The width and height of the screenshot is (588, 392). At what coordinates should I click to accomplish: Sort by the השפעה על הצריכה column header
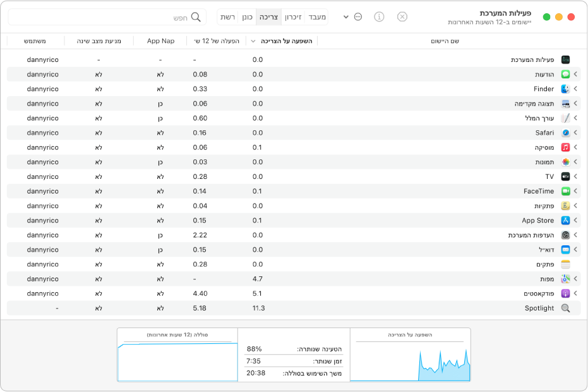(x=282, y=41)
